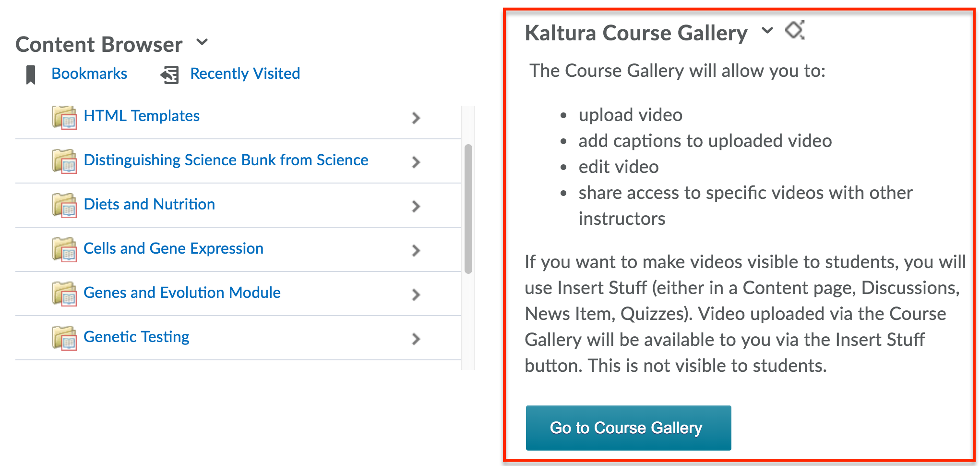Open the Kaltura Course Gallery dropdown chevron

point(767,30)
